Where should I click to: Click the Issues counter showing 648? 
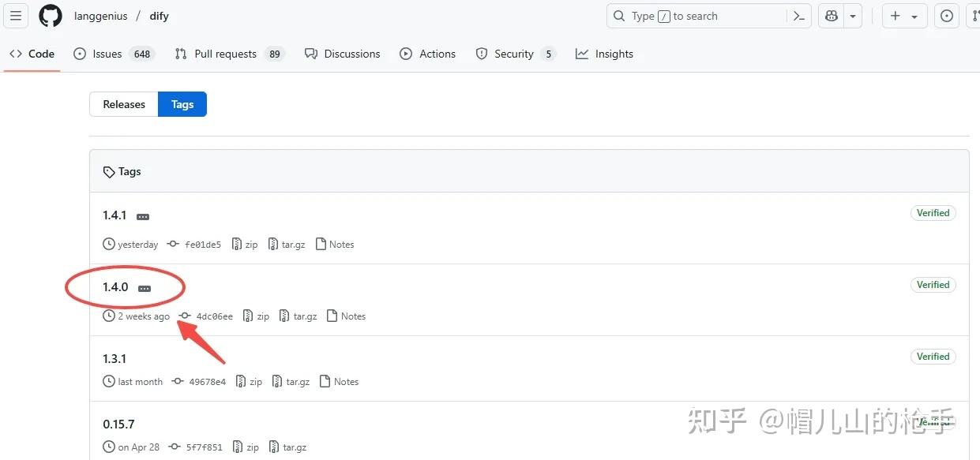click(141, 54)
